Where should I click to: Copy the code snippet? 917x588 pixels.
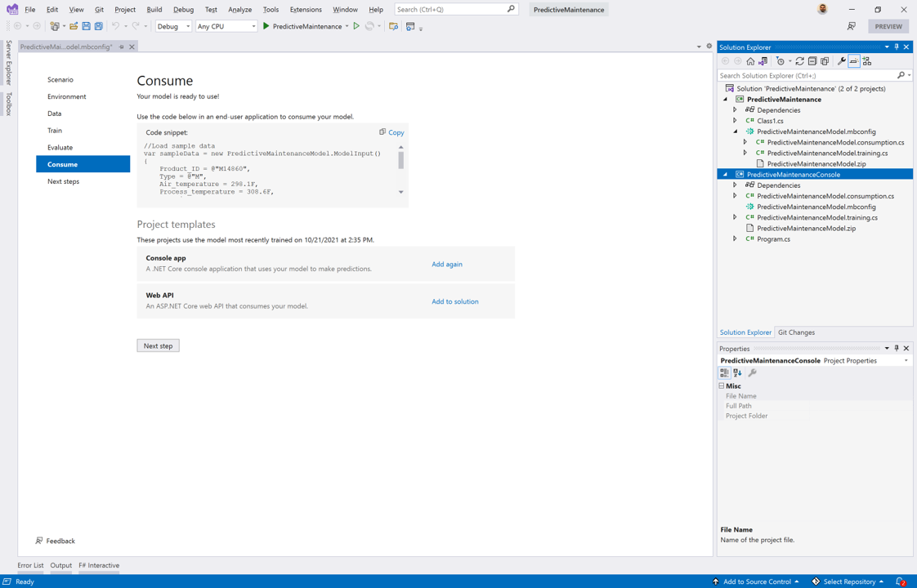click(391, 132)
